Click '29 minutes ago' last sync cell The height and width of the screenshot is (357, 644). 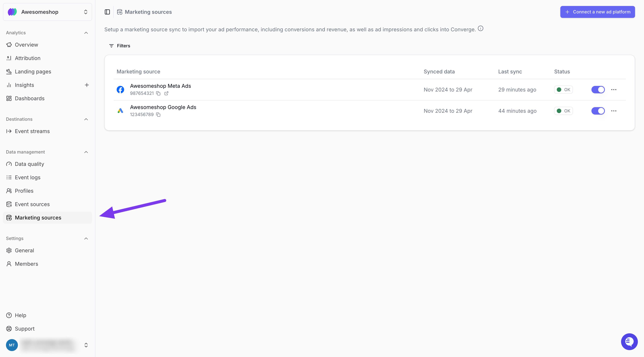tap(517, 89)
